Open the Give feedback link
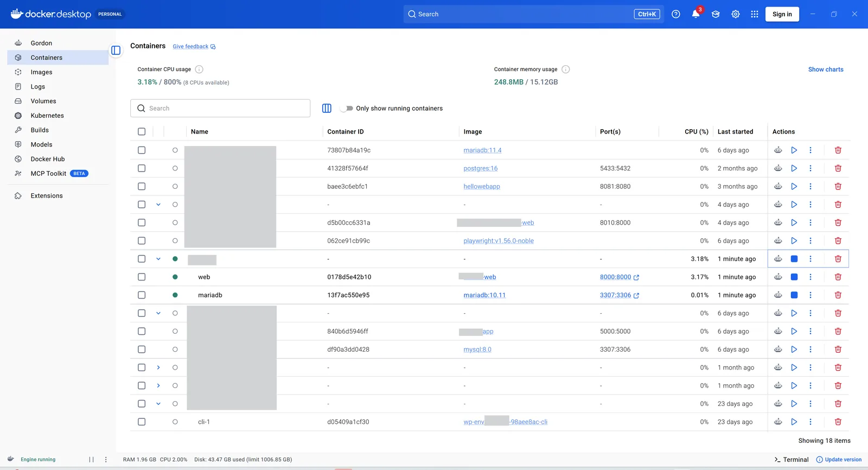868x470 pixels. (194, 47)
